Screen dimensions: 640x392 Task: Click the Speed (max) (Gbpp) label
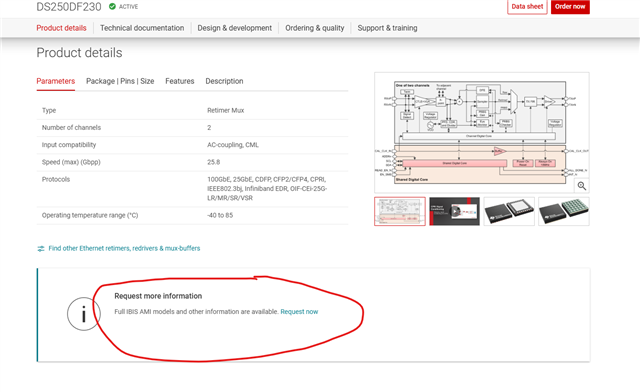(71, 162)
